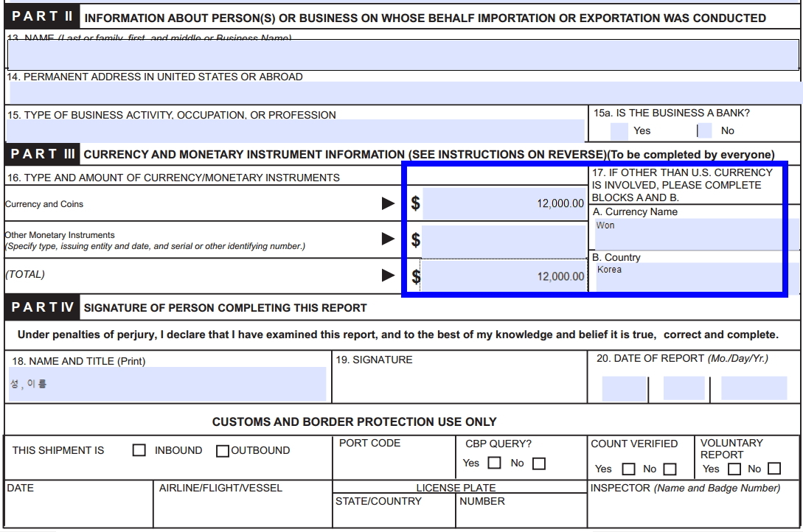
Task: Click the '19. SIGNATURE' label
Action: [374, 360]
